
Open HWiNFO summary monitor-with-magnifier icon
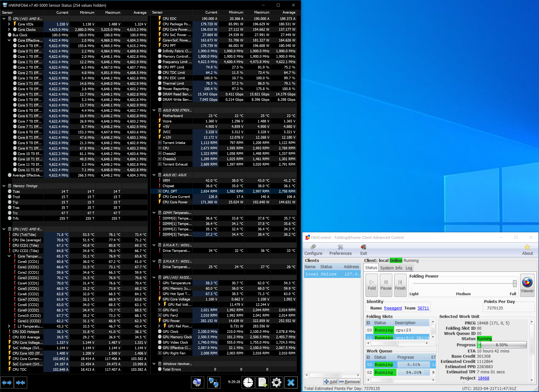tap(197, 383)
